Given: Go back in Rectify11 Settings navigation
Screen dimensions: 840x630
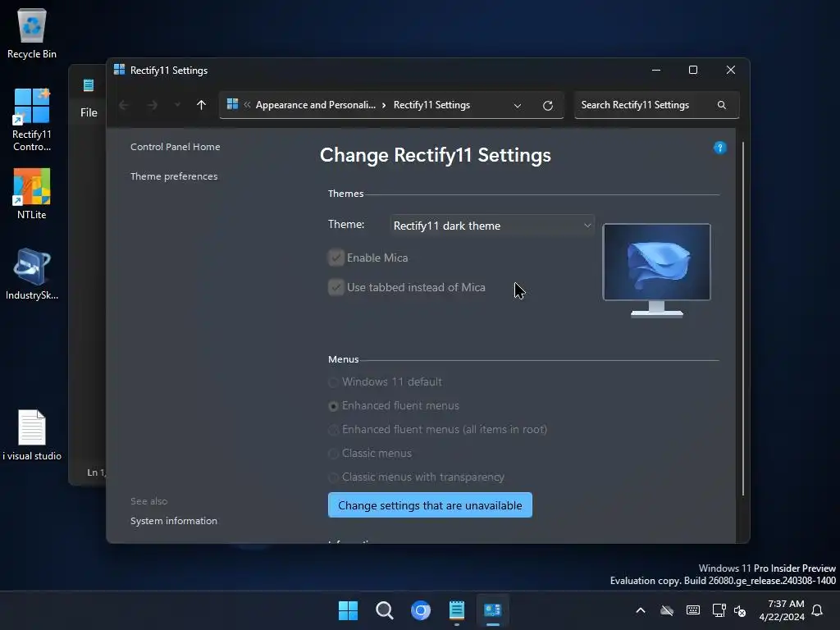Looking at the screenshot, I should (124, 105).
